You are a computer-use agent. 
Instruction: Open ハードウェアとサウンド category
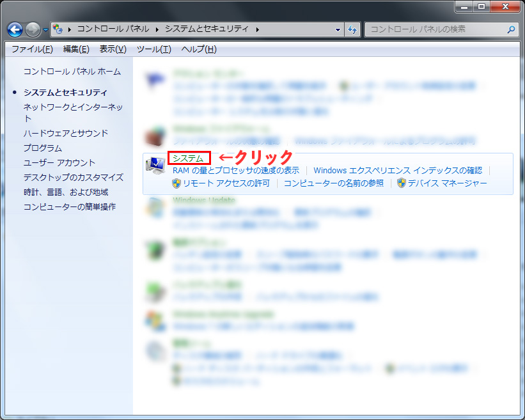(66, 133)
